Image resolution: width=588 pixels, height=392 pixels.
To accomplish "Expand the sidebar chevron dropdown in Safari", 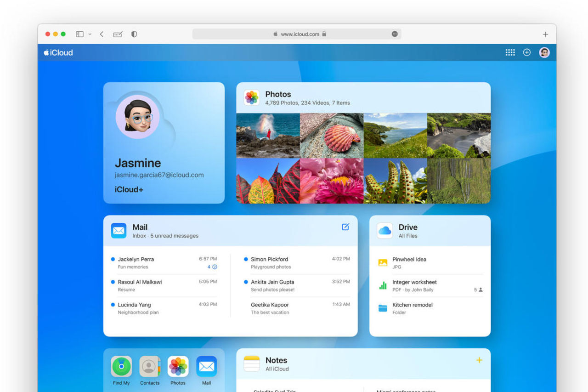I will point(90,34).
